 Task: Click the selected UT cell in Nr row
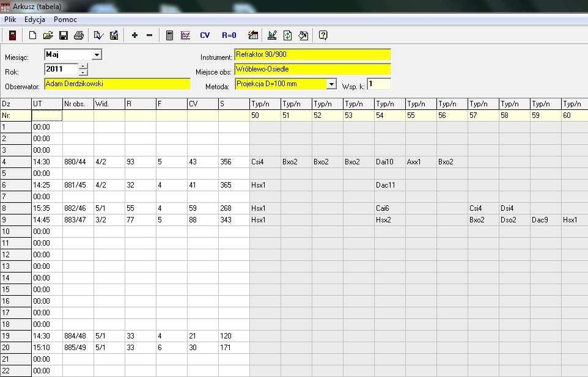47,115
